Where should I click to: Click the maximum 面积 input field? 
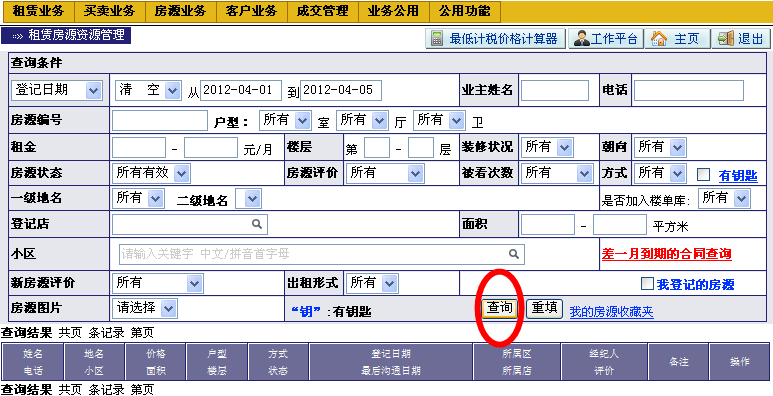point(620,224)
